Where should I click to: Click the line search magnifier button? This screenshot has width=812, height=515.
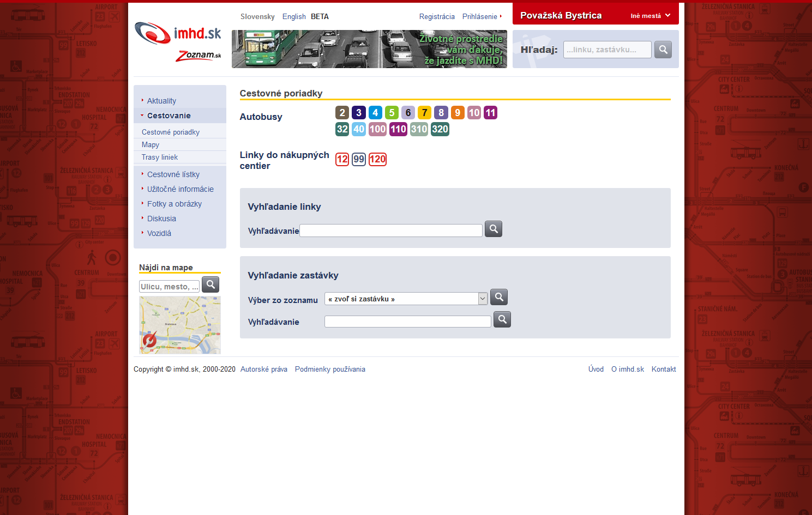click(x=493, y=229)
